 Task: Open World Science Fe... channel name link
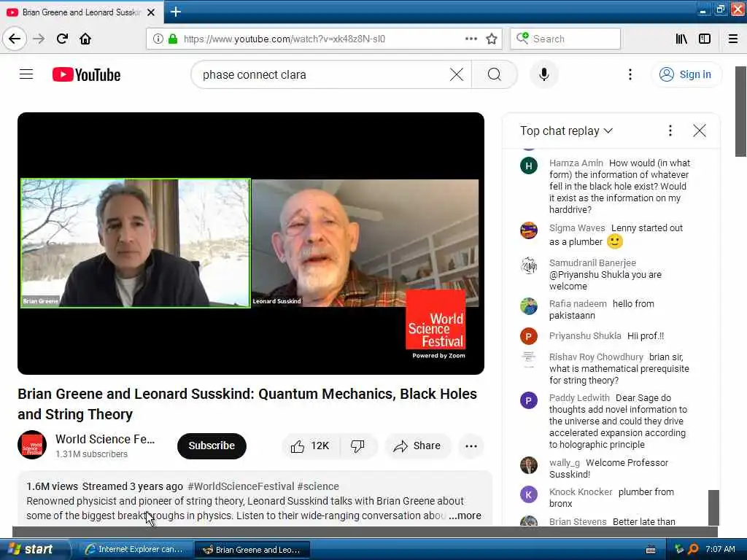pos(105,439)
